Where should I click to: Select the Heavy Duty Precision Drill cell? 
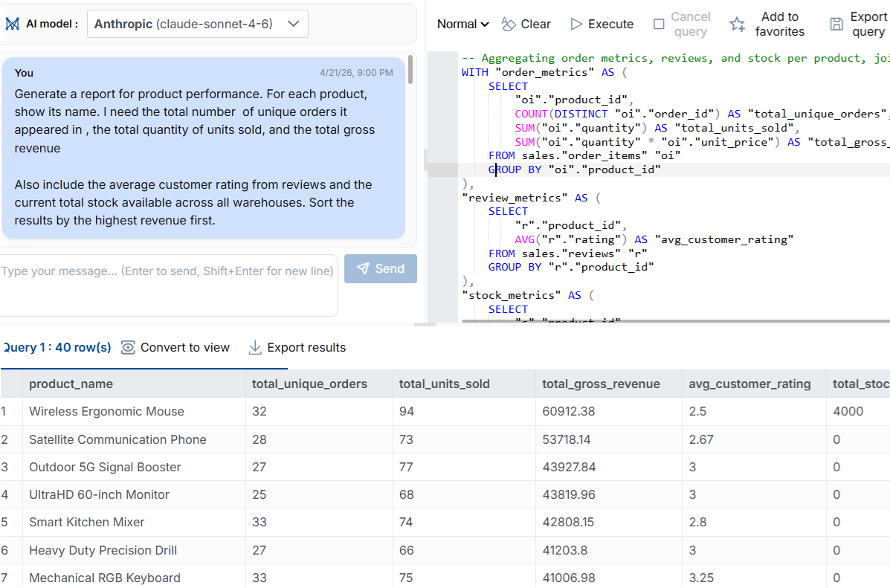tap(134, 550)
